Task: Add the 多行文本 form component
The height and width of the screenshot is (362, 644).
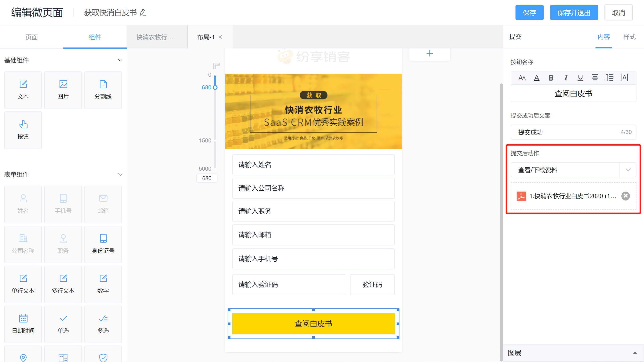Action: pyautogui.click(x=63, y=284)
